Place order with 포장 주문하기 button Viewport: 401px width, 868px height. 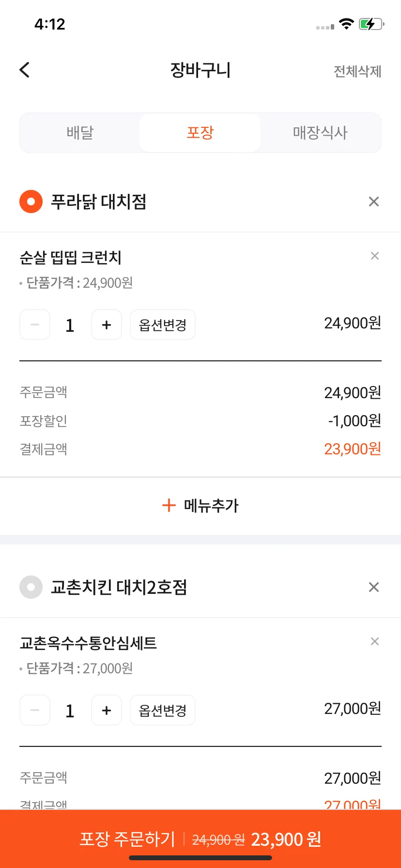(200, 838)
